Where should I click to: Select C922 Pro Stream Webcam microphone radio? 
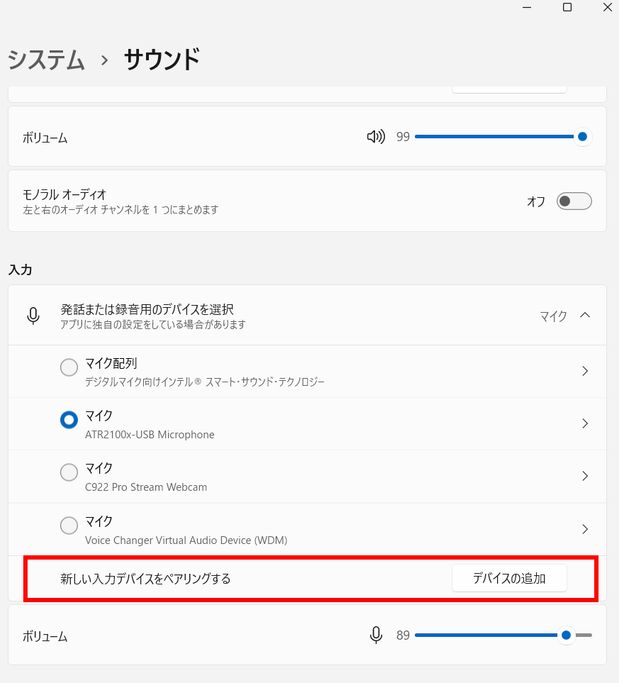coord(69,472)
